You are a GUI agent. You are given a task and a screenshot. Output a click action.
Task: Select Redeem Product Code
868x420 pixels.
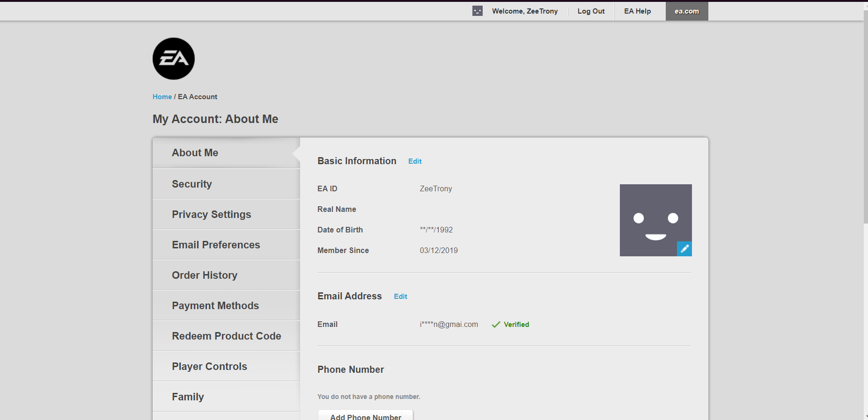226,336
